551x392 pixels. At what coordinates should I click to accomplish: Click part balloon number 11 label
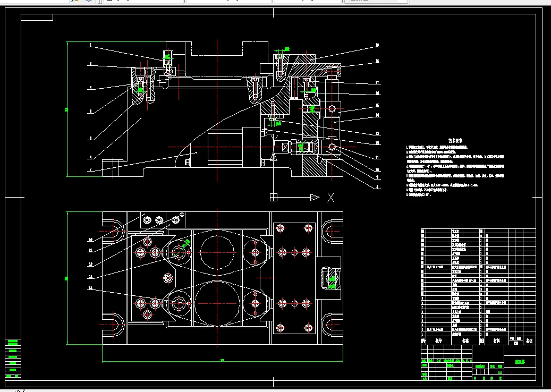coord(377,157)
